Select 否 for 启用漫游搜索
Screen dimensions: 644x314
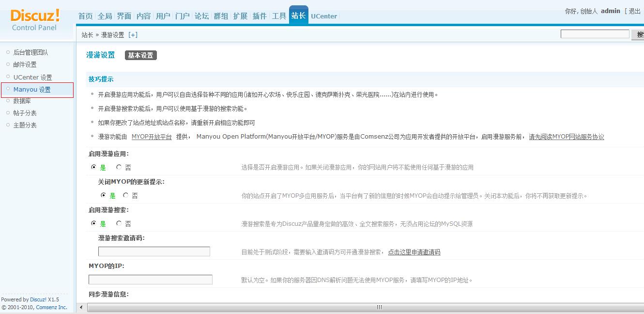point(119,223)
